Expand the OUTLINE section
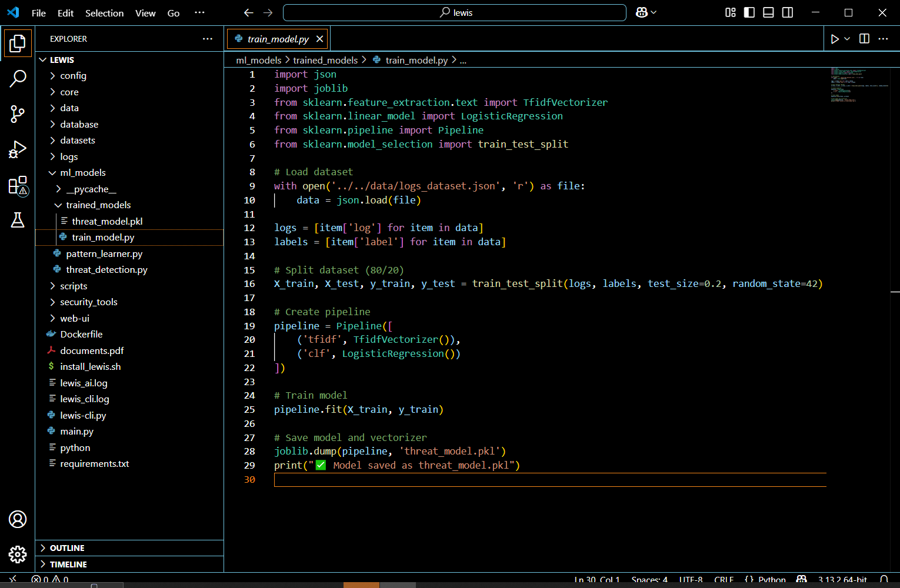Image resolution: width=900 pixels, height=588 pixels. click(67, 548)
